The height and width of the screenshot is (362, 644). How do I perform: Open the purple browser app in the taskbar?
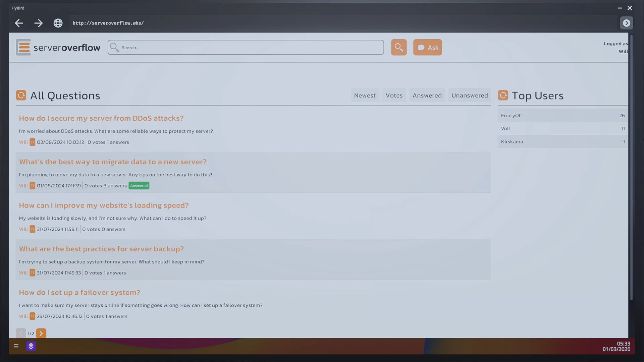(31, 346)
